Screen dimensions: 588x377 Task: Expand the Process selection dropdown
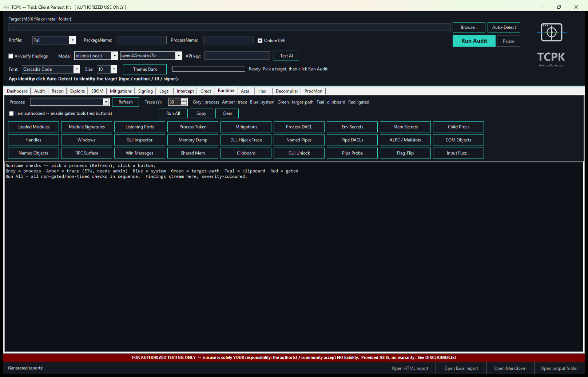[106, 102]
